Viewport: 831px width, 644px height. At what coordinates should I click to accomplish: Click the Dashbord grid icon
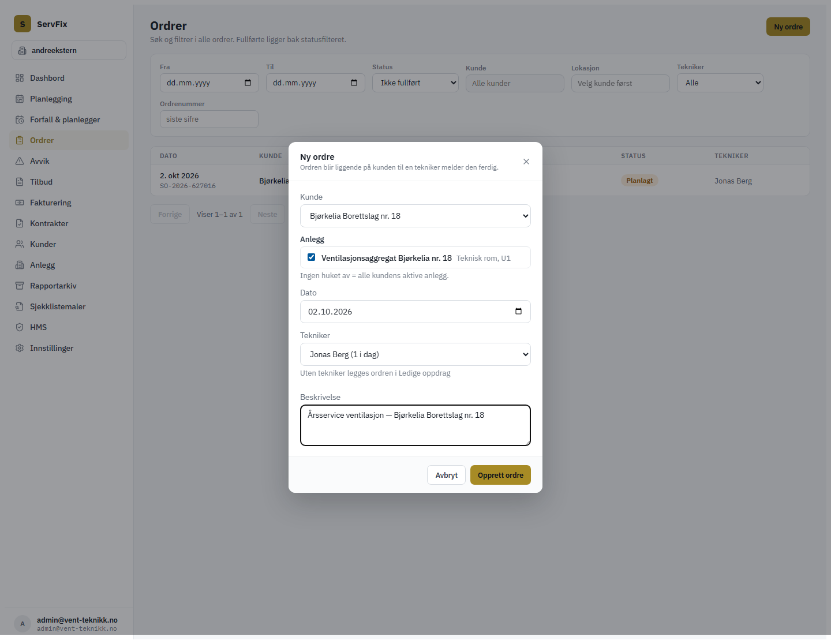tap(20, 78)
